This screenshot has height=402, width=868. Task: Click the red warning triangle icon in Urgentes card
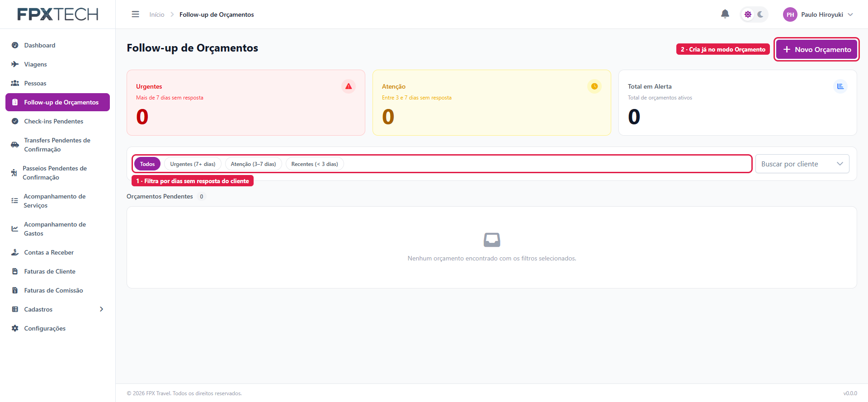[x=349, y=86]
